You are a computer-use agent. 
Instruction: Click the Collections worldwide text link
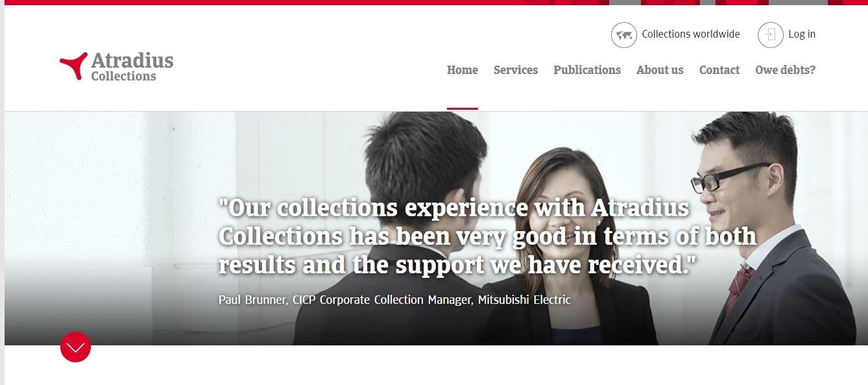click(691, 34)
